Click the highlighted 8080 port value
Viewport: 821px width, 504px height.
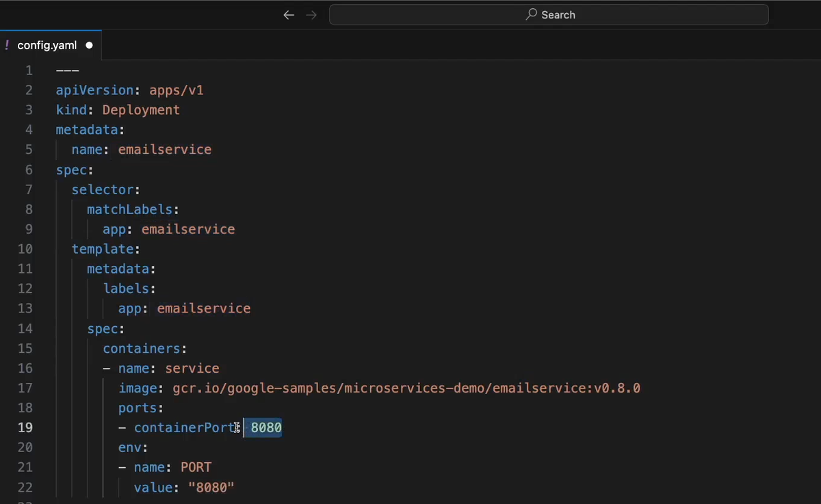pyautogui.click(x=266, y=427)
